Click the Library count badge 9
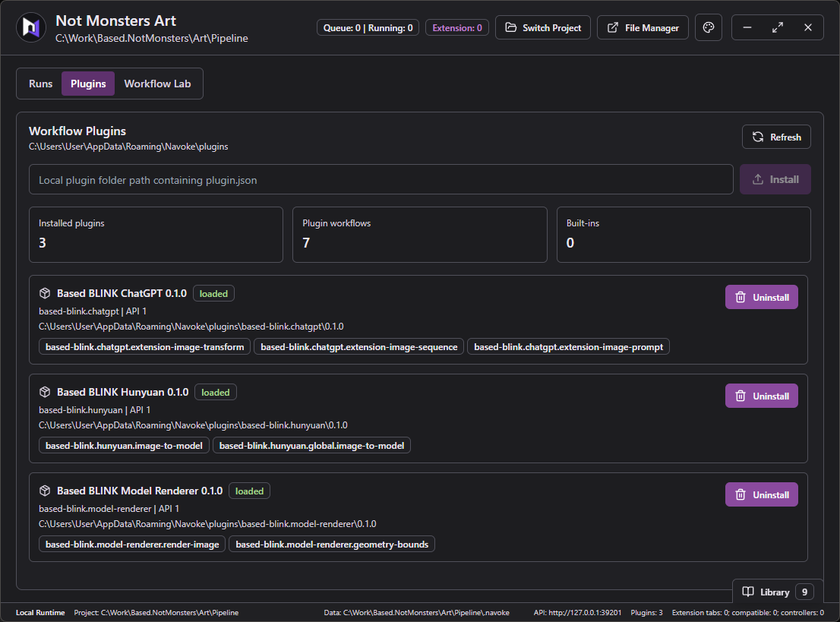Screen dimensions: 840x622 (804, 592)
